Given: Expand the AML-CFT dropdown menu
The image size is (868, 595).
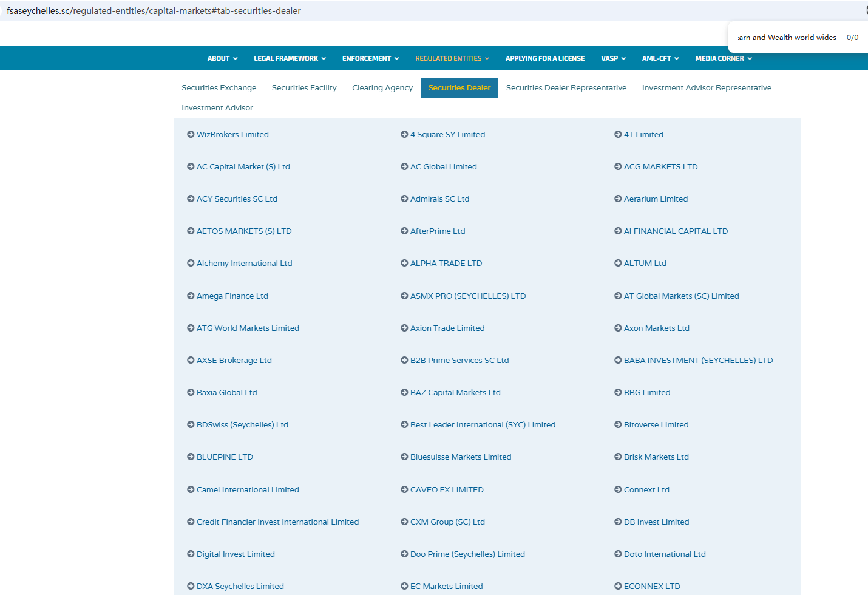Looking at the screenshot, I should click(x=660, y=58).
